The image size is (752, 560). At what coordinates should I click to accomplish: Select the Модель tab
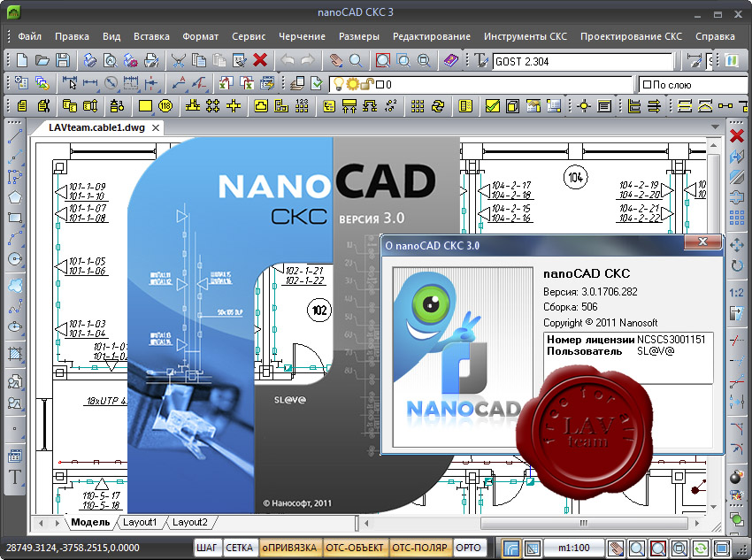90,522
